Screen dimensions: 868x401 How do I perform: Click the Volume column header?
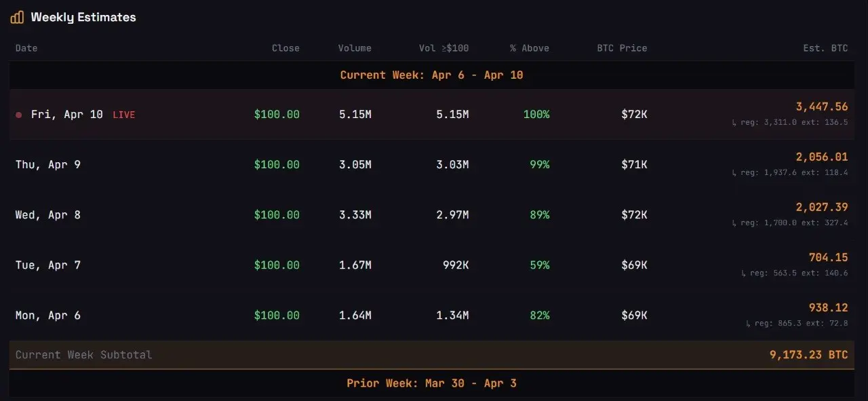click(x=355, y=48)
